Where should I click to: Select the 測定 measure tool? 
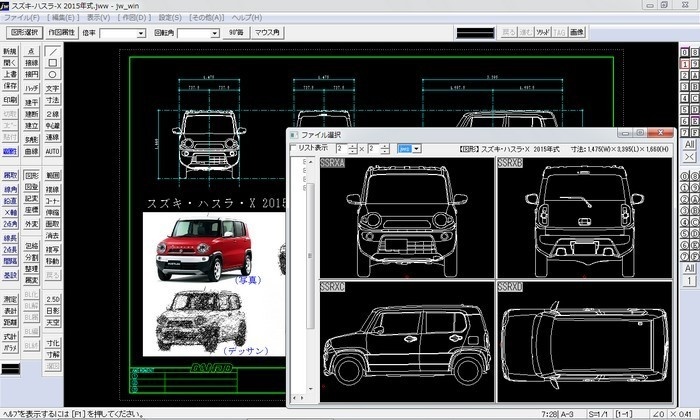point(10,299)
